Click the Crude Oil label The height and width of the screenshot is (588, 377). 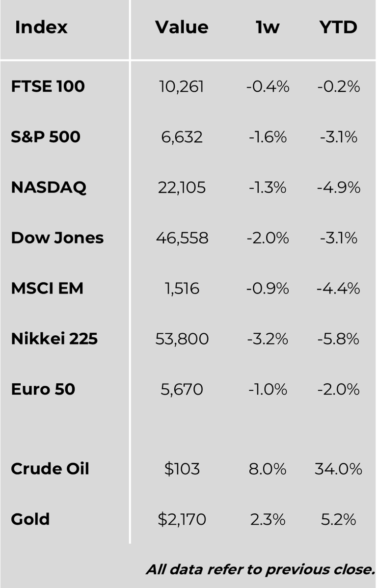(x=50, y=469)
